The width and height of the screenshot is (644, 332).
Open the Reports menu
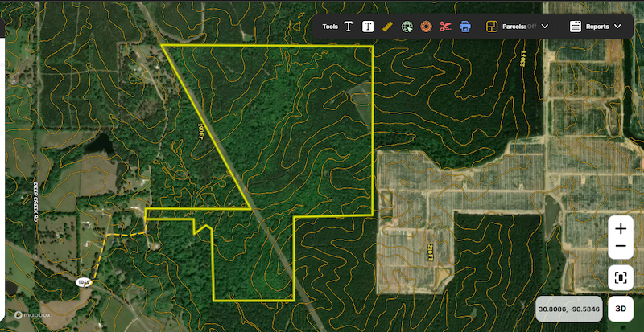coord(597,27)
